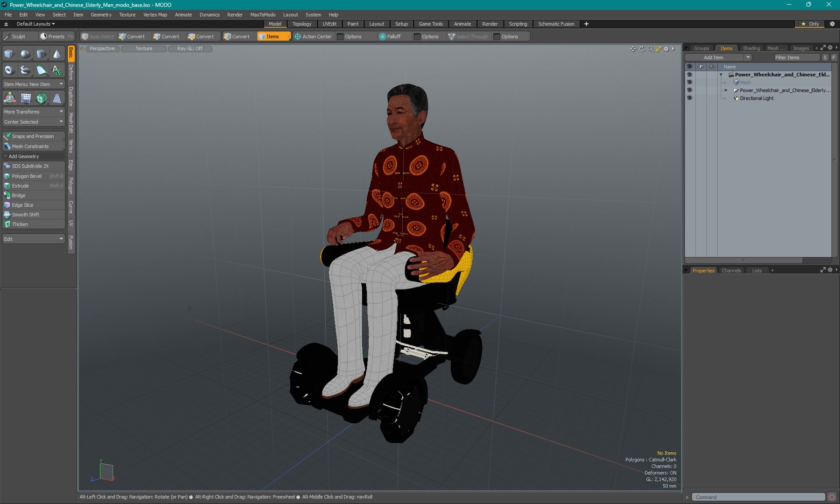
Task: Toggle visibility of Mesh item
Action: pyautogui.click(x=689, y=82)
